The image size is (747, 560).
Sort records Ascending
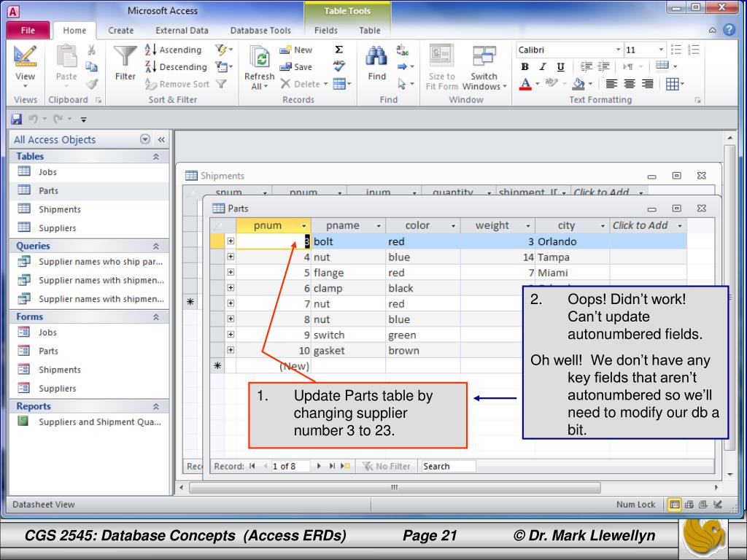point(174,50)
